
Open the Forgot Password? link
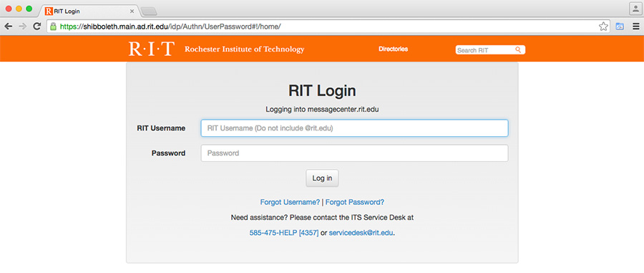(x=355, y=202)
